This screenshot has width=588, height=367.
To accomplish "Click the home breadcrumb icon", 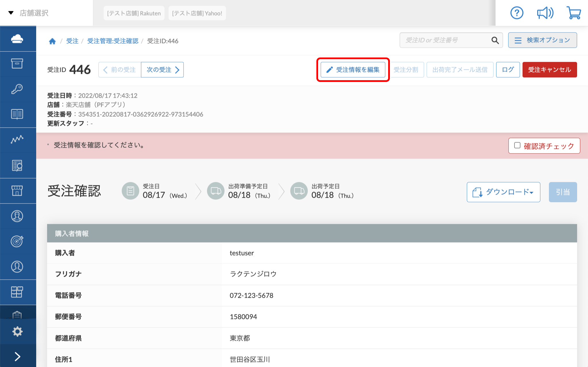I will click(52, 41).
